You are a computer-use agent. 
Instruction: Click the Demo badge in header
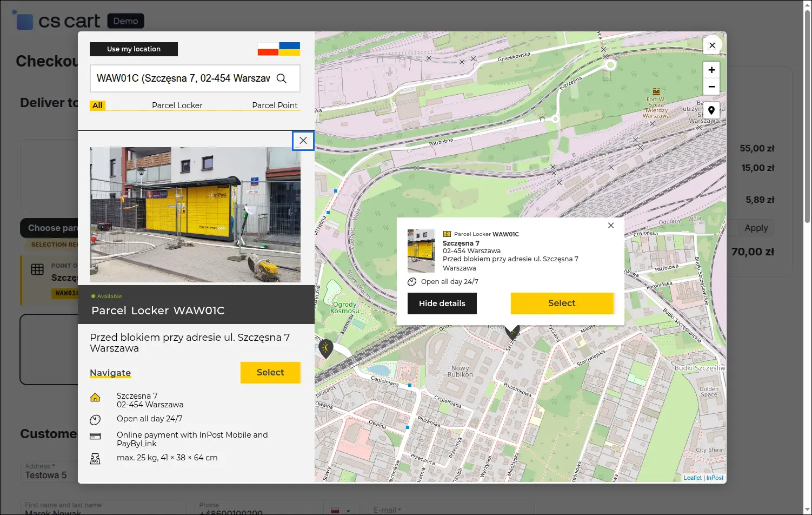(126, 21)
